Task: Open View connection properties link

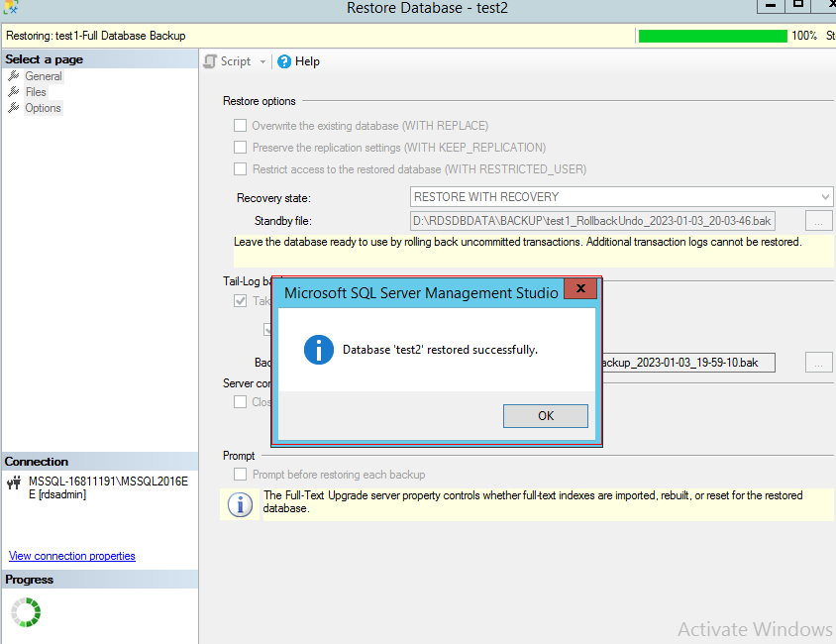Action: pyautogui.click(x=72, y=556)
